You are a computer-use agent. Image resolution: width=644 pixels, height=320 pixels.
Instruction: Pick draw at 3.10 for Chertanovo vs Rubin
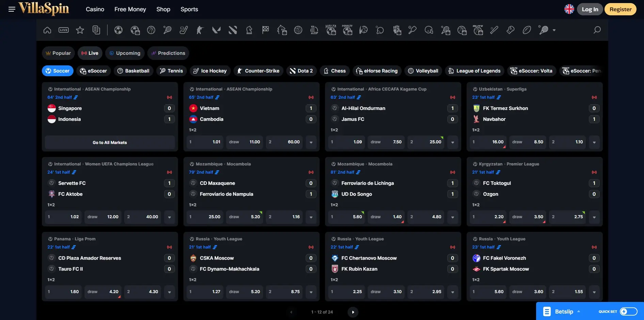(386, 292)
